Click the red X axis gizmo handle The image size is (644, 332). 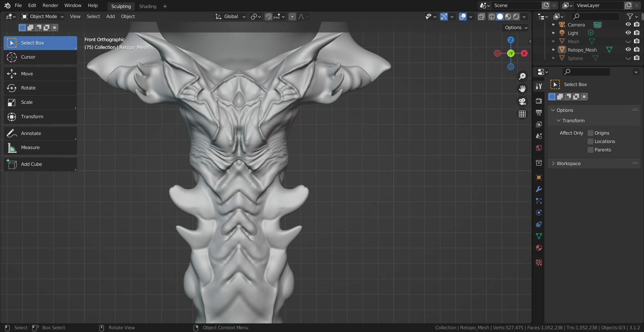coord(524,53)
